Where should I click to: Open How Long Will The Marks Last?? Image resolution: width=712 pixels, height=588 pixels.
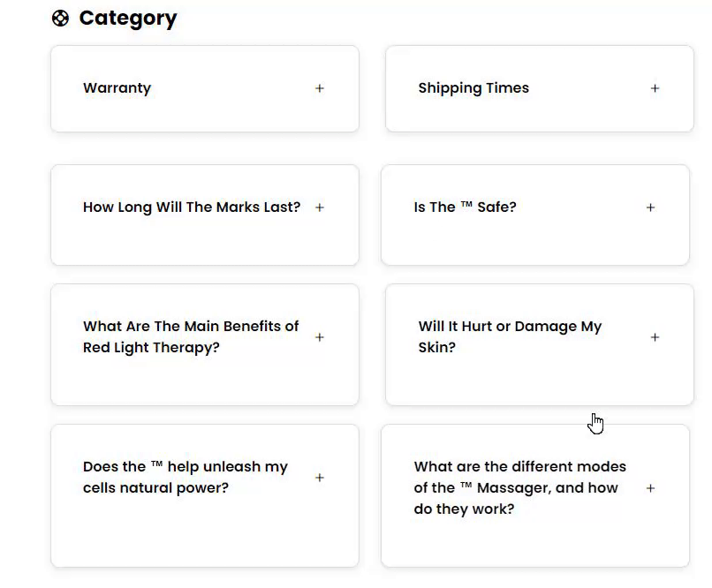[x=191, y=207]
